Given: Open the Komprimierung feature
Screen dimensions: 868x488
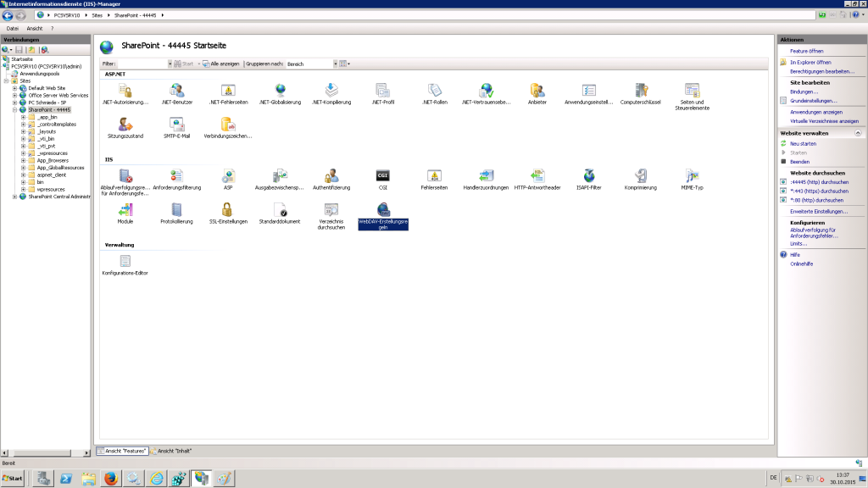Looking at the screenshot, I should point(641,180).
